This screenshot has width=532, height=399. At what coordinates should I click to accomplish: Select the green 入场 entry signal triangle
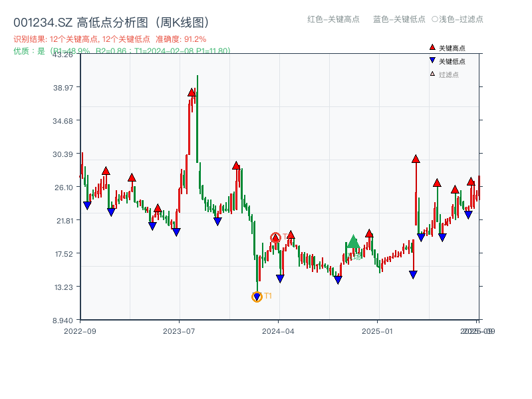click(x=354, y=243)
